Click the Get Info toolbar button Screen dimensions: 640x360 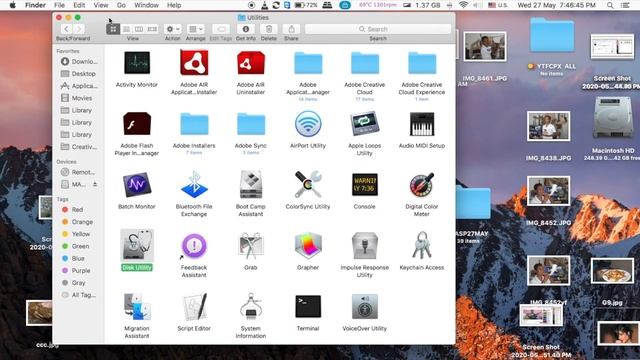coord(246,29)
